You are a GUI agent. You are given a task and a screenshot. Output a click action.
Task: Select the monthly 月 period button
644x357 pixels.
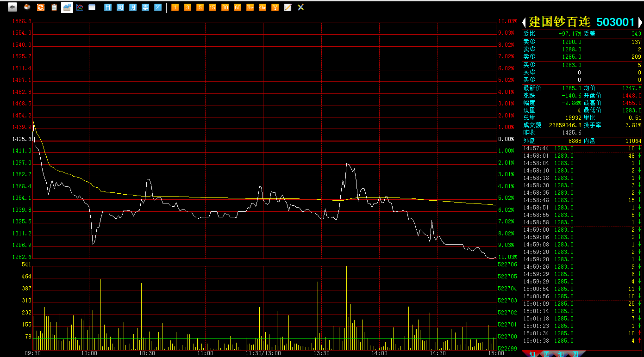[x=133, y=7]
